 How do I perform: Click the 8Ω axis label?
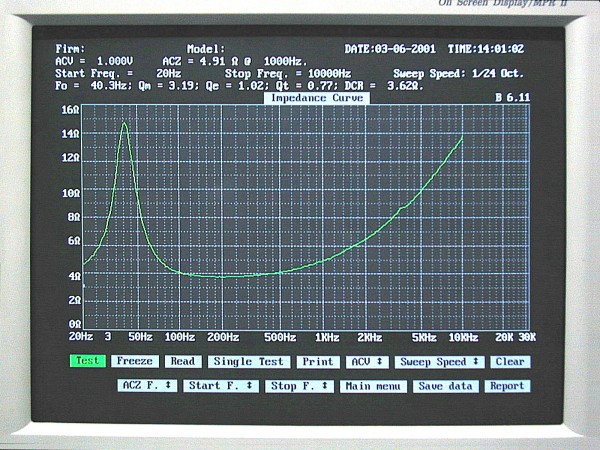pyautogui.click(x=74, y=217)
